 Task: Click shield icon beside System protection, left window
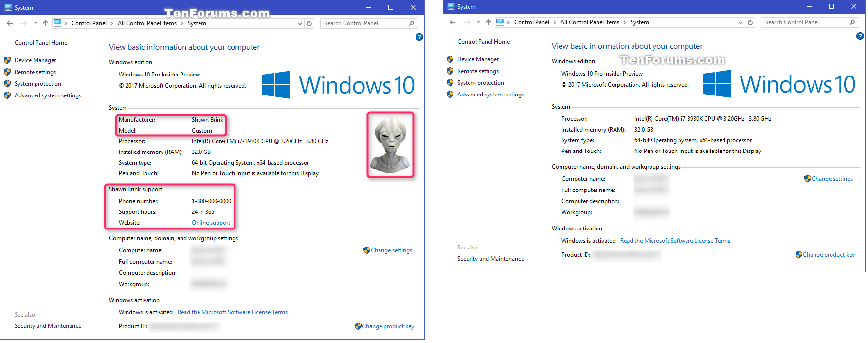click(x=7, y=84)
